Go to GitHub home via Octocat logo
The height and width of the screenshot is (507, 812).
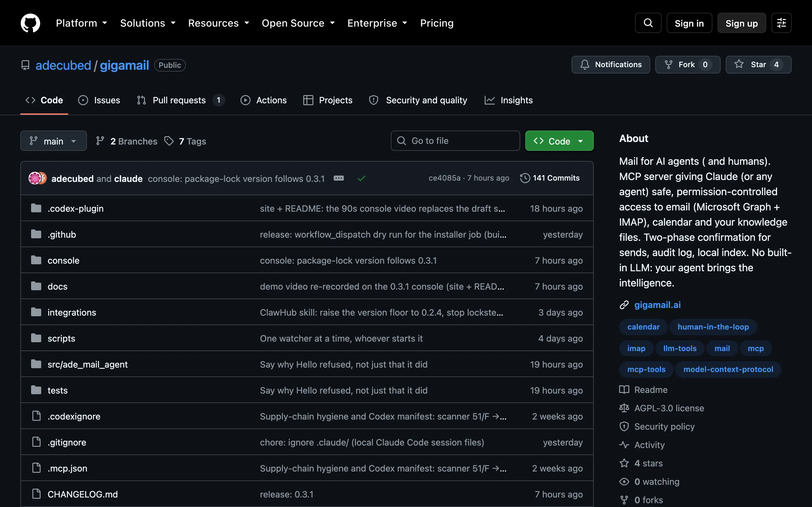click(30, 23)
